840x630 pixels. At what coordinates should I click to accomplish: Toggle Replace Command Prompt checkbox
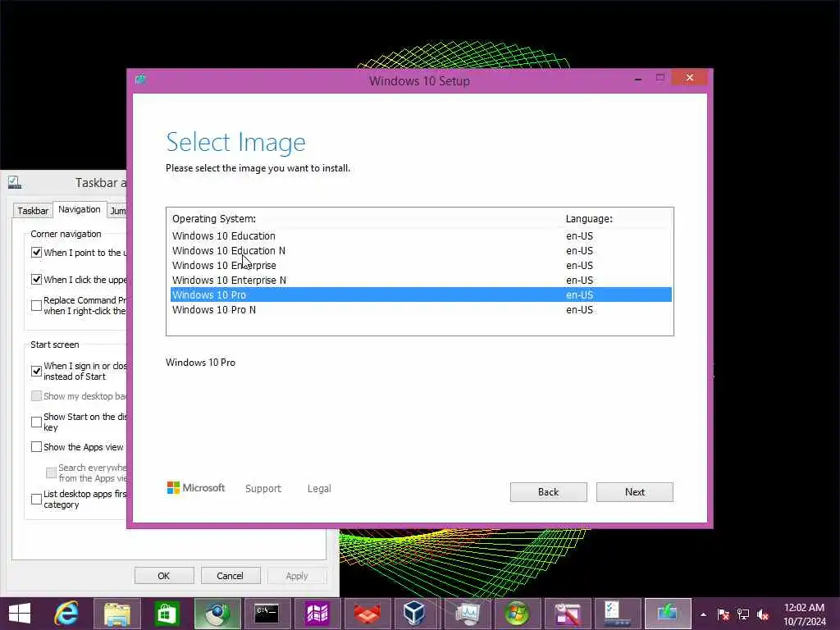point(36,305)
